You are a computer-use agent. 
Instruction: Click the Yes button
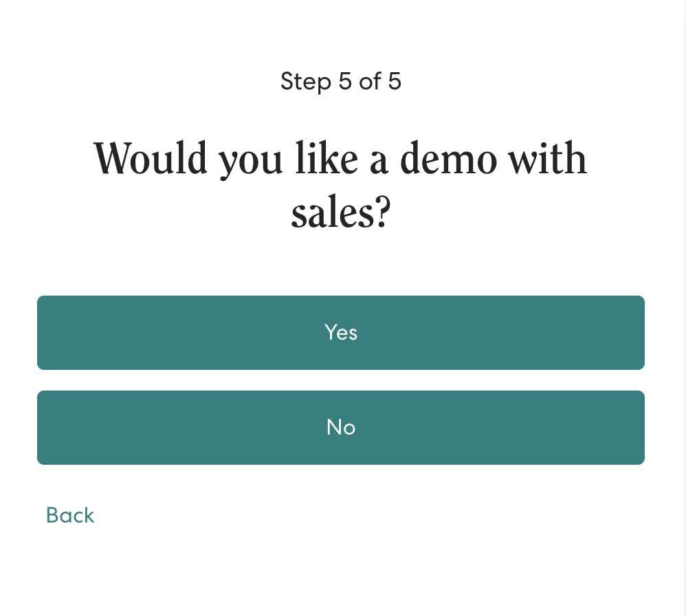click(341, 333)
